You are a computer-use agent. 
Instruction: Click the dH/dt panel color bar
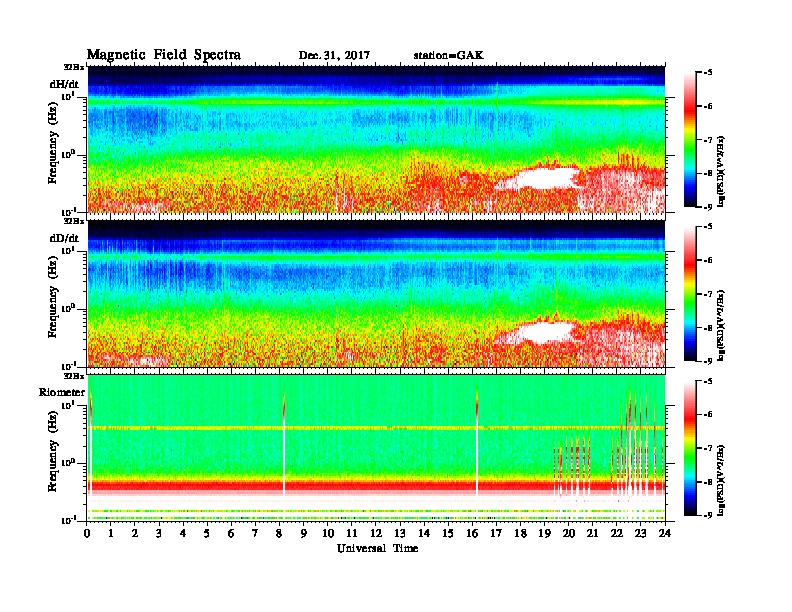689,139
